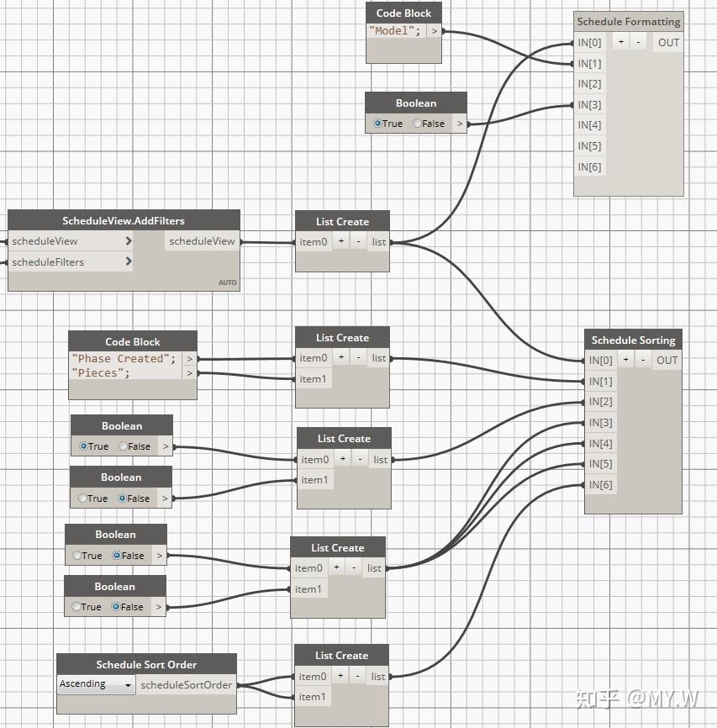Click the OUT port of Schedule Formatting
The image size is (717, 728).
tap(668, 42)
